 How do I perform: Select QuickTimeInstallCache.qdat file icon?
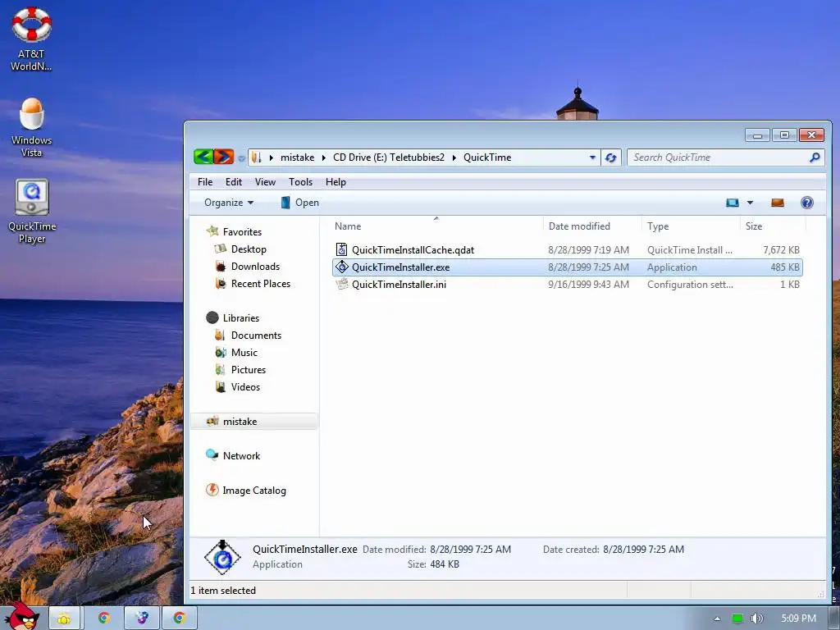pyautogui.click(x=341, y=249)
